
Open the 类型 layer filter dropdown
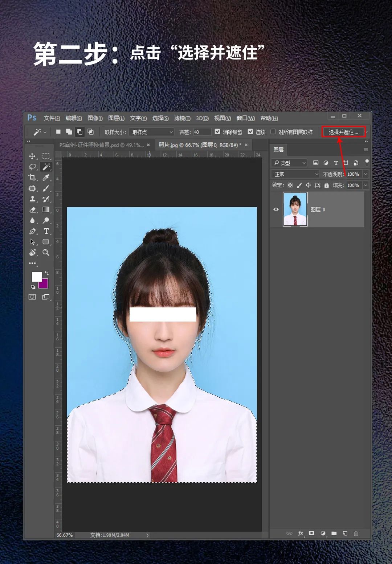pos(289,163)
